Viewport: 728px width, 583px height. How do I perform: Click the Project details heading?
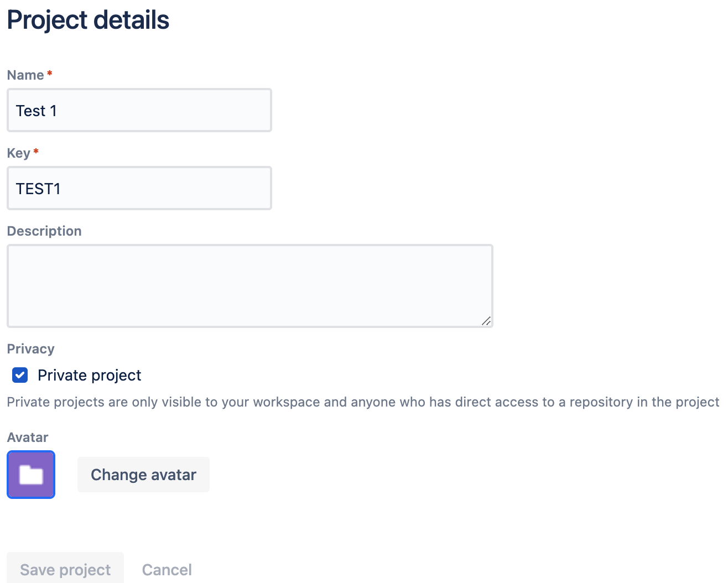[88, 20]
